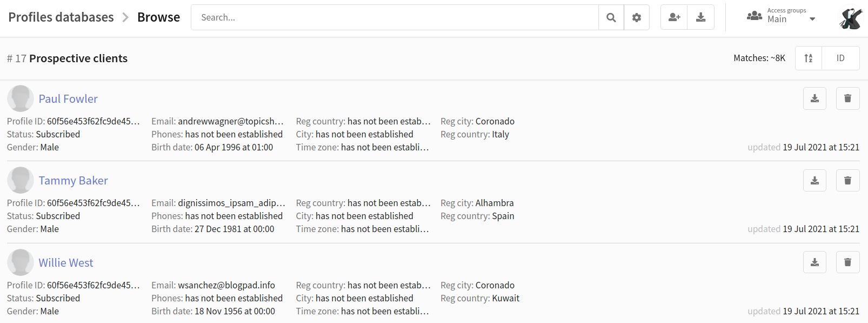Click the search magnifier icon
The height and width of the screenshot is (323, 868).
point(611,17)
